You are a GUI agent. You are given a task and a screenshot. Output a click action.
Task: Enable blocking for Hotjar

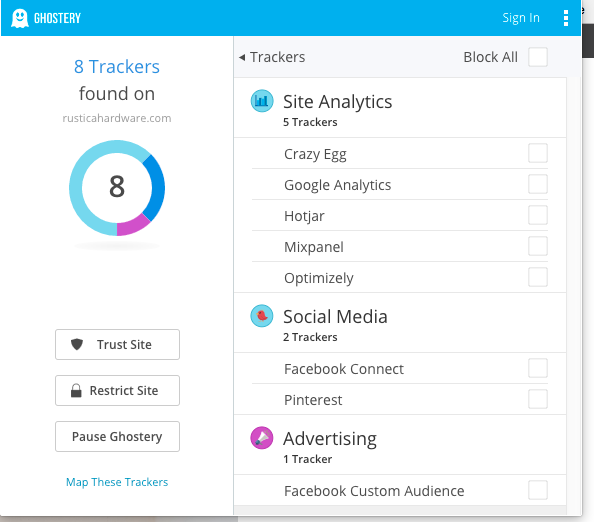point(538,215)
